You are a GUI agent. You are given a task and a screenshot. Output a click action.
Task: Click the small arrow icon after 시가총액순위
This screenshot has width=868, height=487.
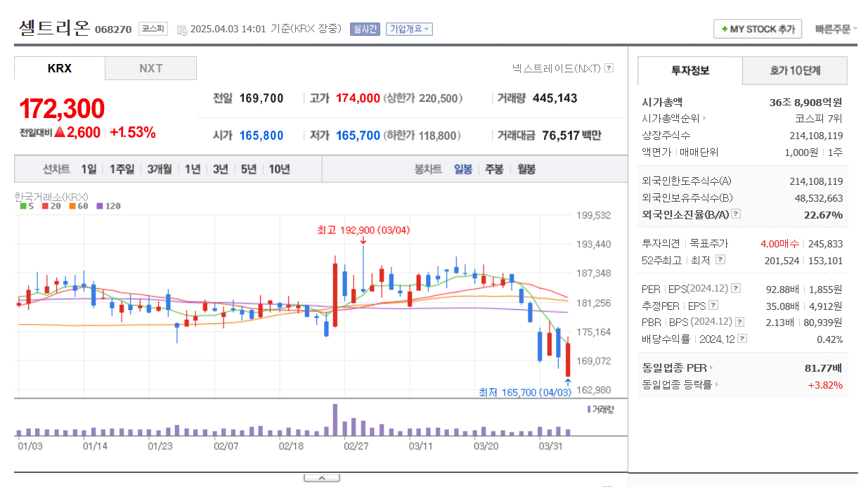[x=704, y=119]
